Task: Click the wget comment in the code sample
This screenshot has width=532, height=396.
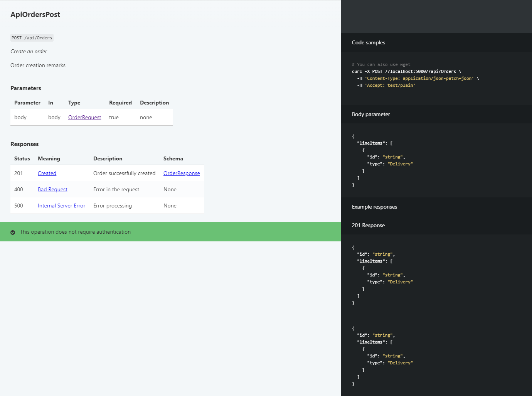Action: coord(381,64)
